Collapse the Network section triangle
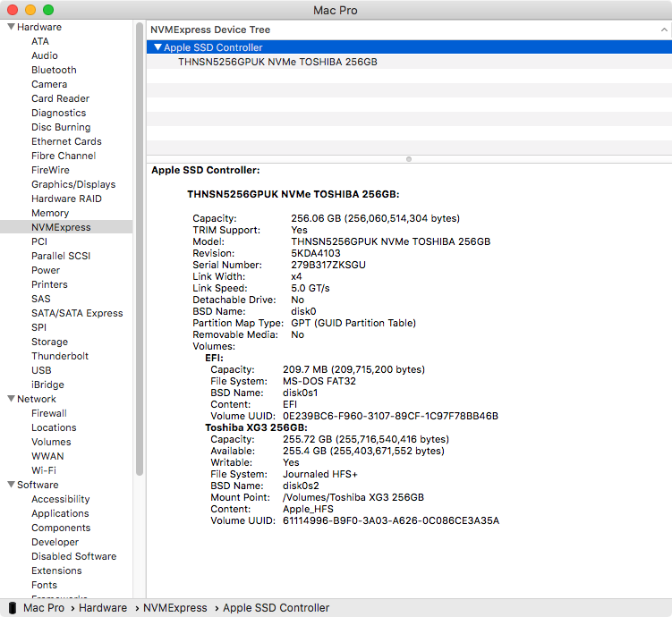Screen dimensions: 672x617 pos(11,399)
